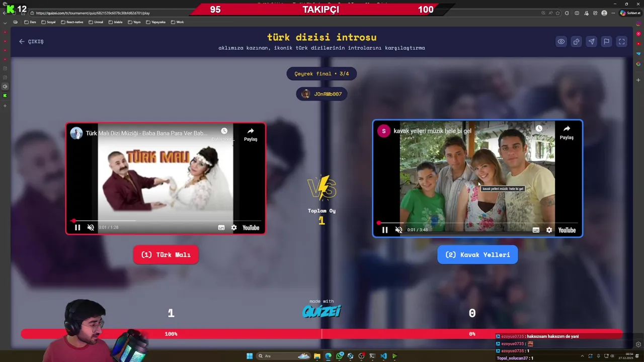Open Ders bookmark folder
This screenshot has width=644, height=362.
click(x=30, y=22)
